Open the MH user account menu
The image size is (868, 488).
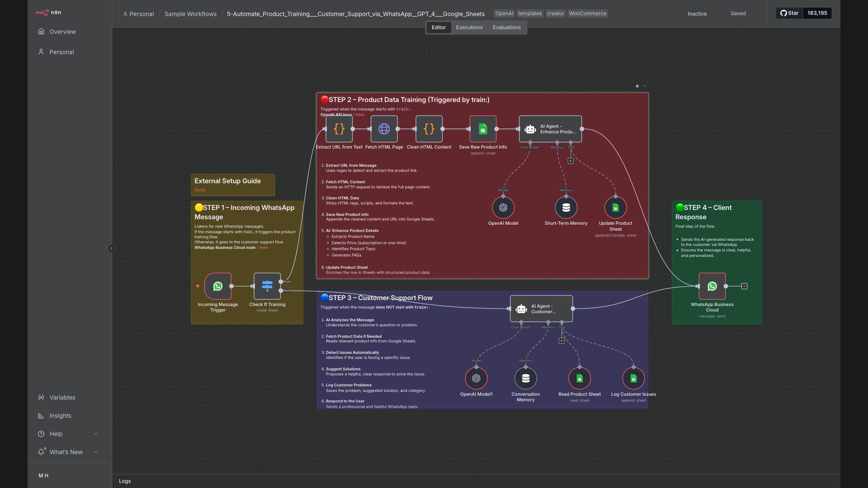coord(43,475)
